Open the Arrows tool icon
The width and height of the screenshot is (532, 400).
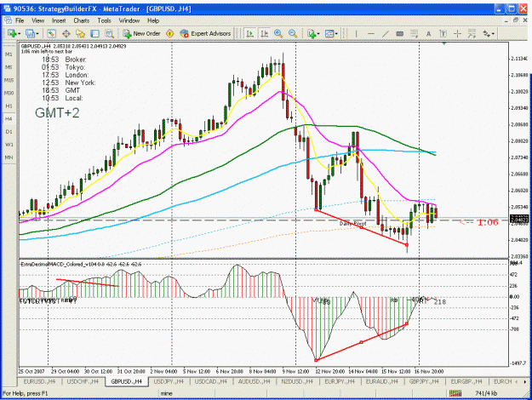[x=487, y=33]
